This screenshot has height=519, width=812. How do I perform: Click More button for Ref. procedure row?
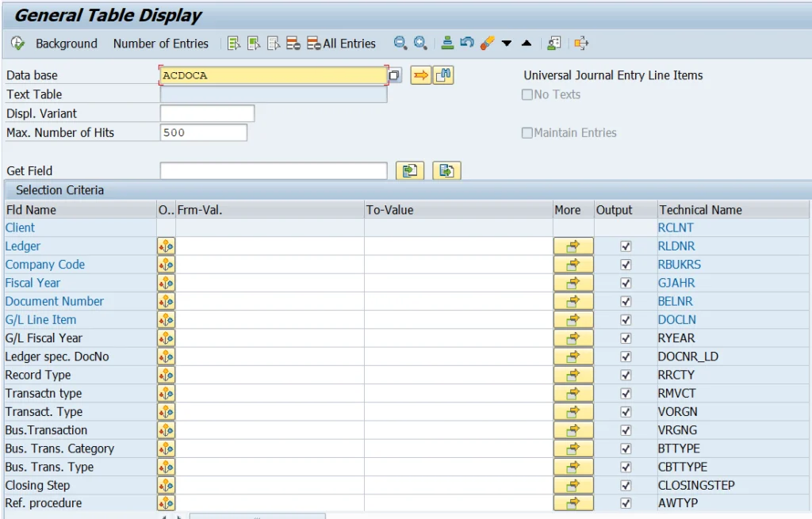[x=573, y=503]
